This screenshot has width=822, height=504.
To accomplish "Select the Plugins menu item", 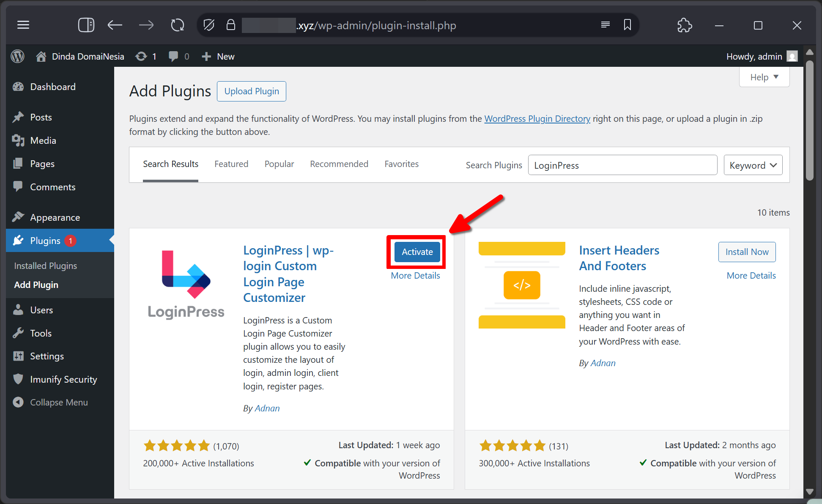I will 45,241.
